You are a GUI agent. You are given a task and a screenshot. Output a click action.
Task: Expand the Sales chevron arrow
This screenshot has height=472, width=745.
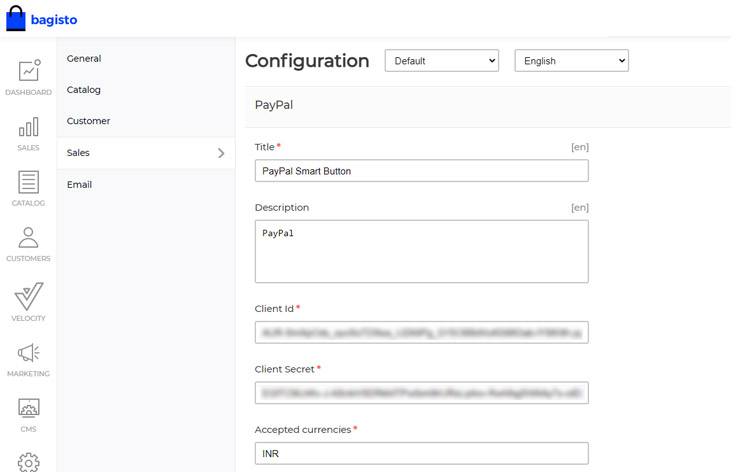[x=221, y=153]
